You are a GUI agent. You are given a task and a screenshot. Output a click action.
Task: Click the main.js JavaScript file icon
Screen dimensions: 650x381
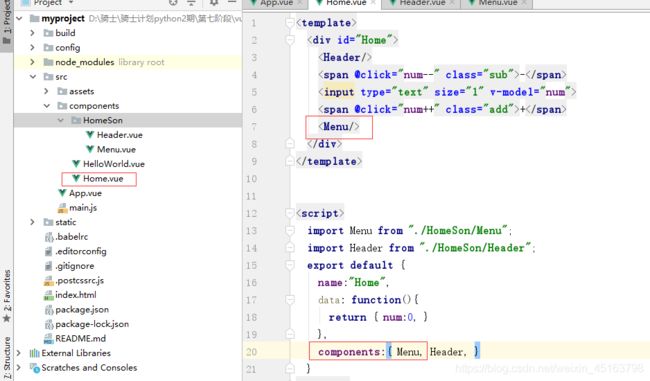[x=62, y=207]
